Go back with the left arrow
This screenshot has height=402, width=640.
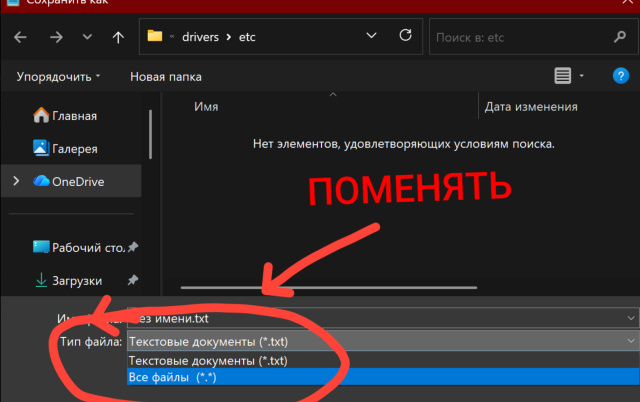point(20,38)
